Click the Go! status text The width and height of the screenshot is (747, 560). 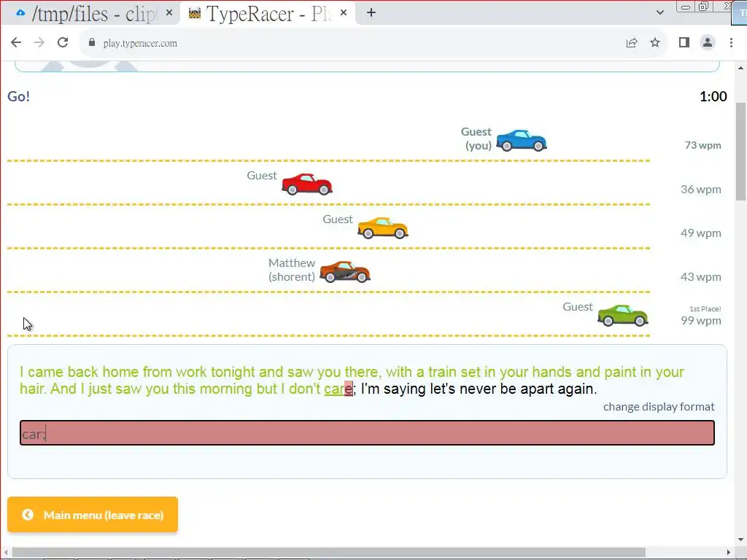(18, 96)
